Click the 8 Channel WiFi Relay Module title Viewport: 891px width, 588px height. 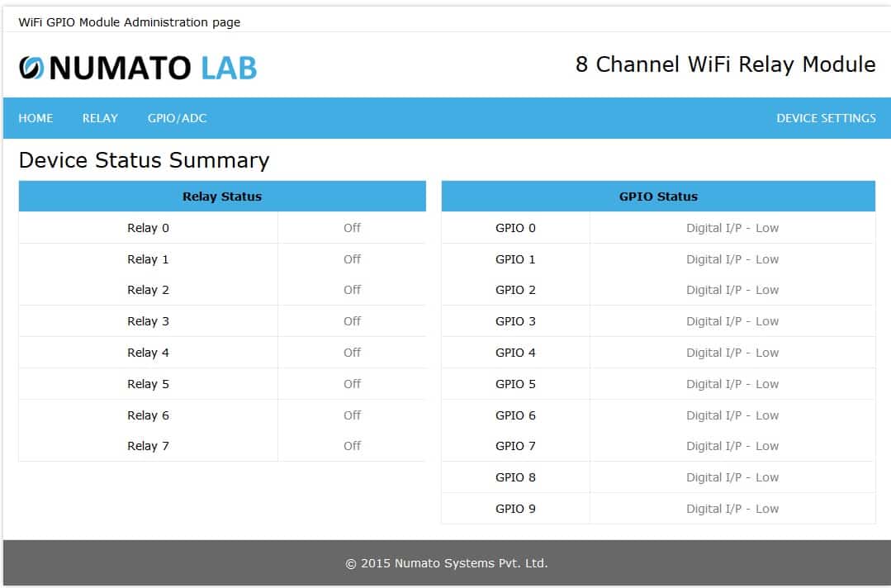(725, 64)
